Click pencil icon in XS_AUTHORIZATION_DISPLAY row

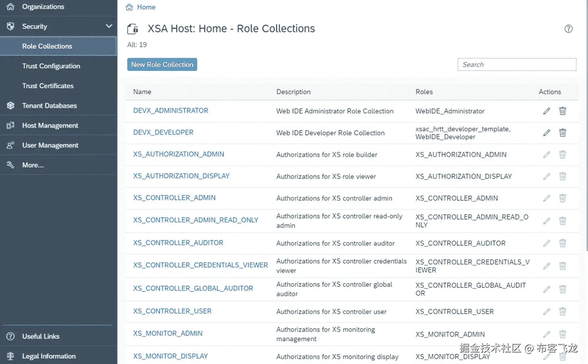tap(547, 176)
